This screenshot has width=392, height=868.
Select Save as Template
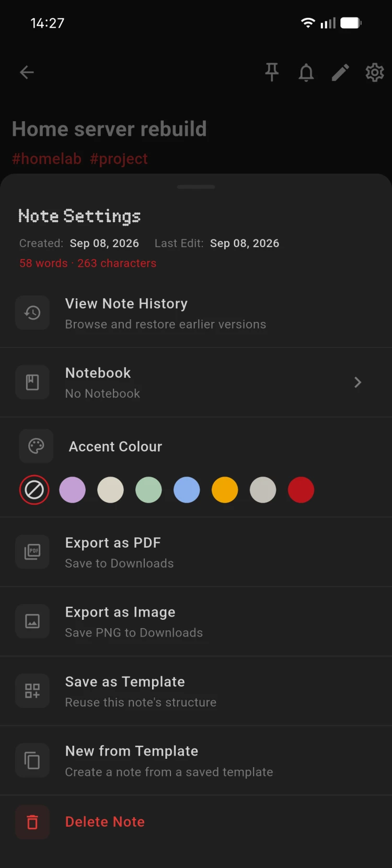196,691
